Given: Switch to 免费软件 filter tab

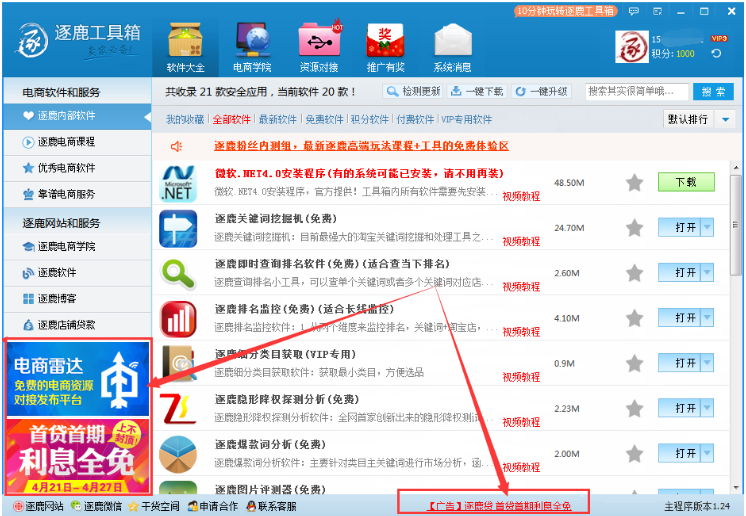Looking at the screenshot, I should [324, 119].
